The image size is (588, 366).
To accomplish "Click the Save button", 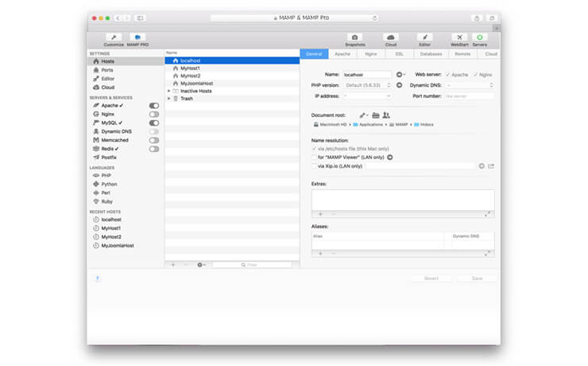I will [477, 278].
